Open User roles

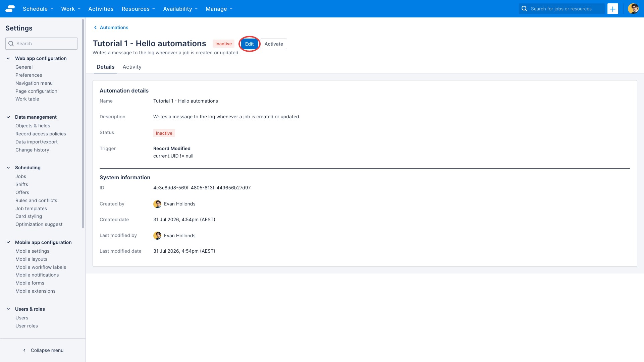[x=26, y=326]
